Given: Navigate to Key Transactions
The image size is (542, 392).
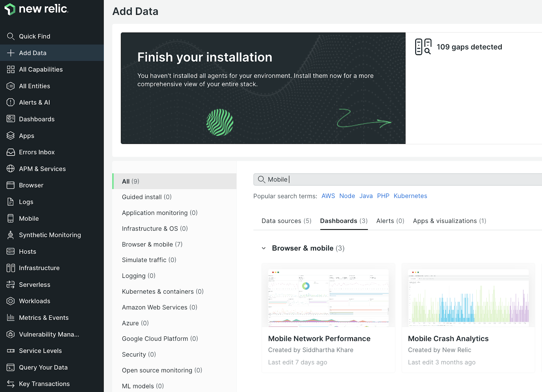Looking at the screenshot, I should click(x=44, y=384).
